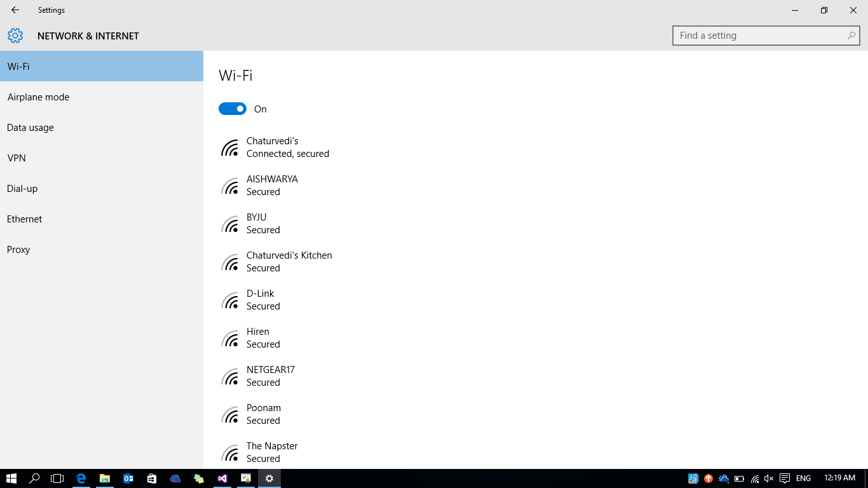
Task: Click the orange up-arrow tray icon
Action: click(709, 478)
